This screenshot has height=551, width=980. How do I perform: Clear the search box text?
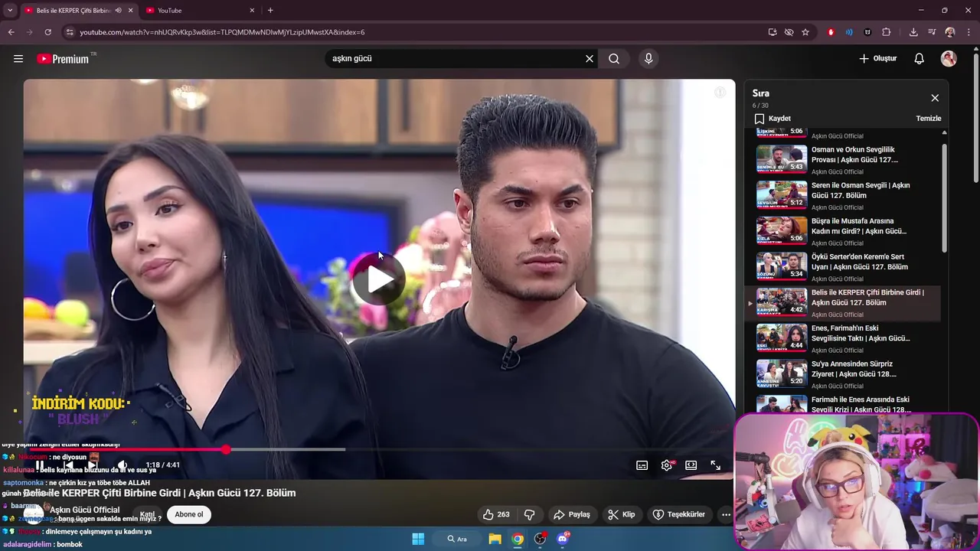590,59
